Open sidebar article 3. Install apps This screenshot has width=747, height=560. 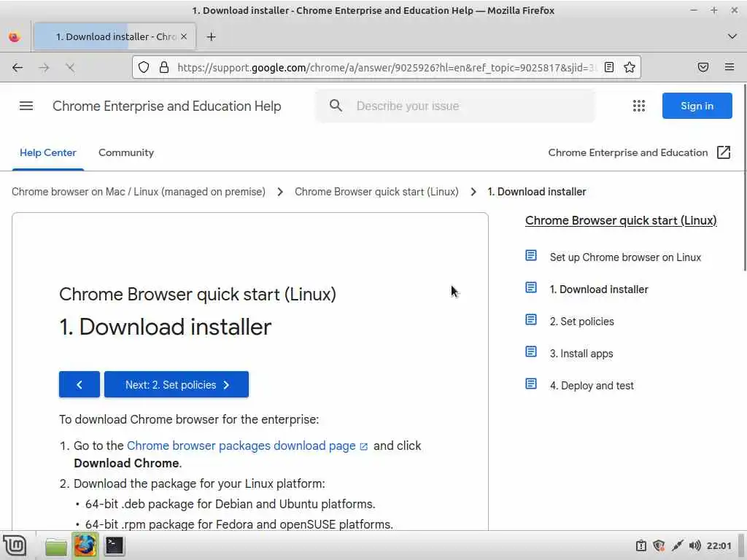click(581, 354)
